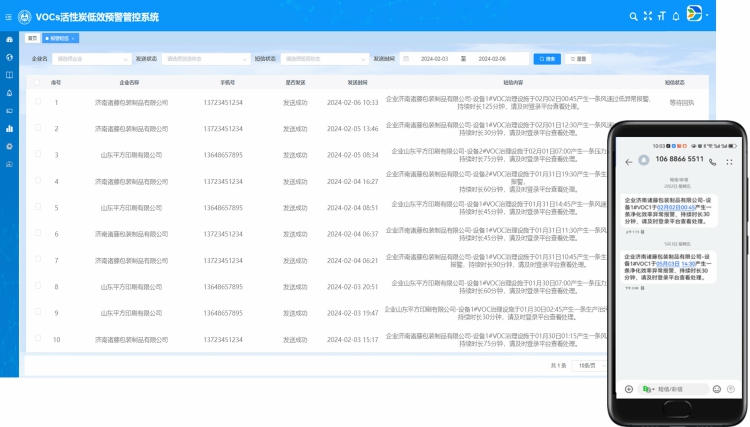
Task: Toggle fullscreen mode icon in header
Action: click(647, 16)
